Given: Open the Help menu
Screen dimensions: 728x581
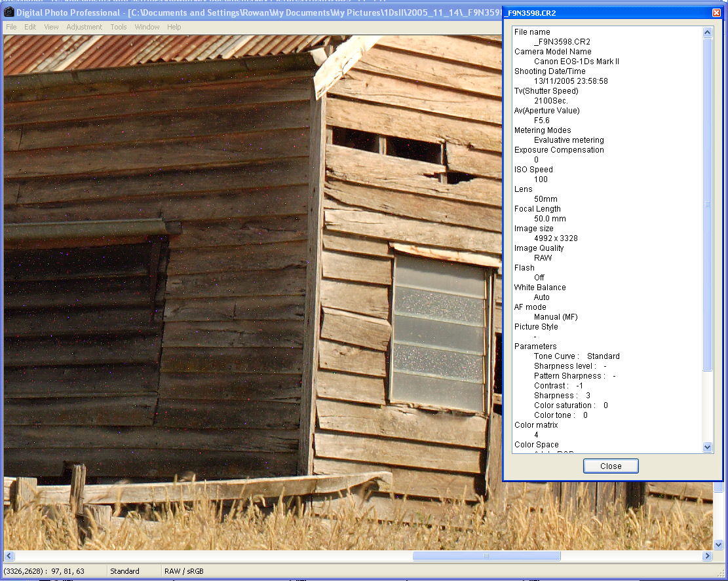Looking at the screenshot, I should click(174, 27).
